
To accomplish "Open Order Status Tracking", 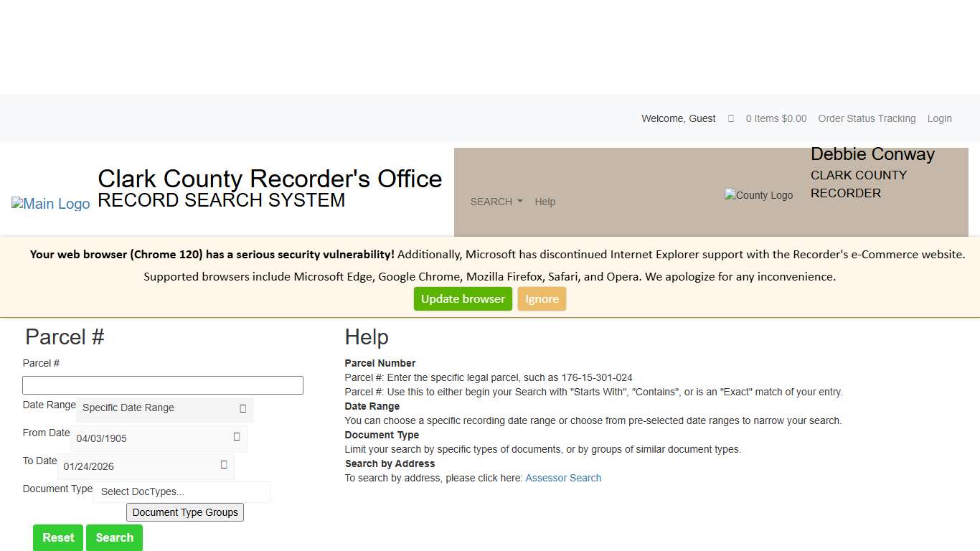I will pyautogui.click(x=867, y=118).
